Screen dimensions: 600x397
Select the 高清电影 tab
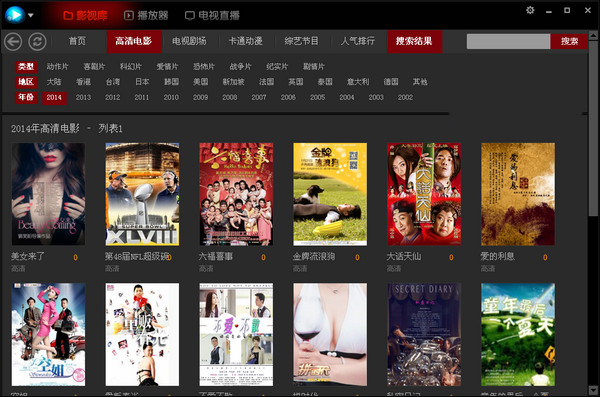pos(134,41)
